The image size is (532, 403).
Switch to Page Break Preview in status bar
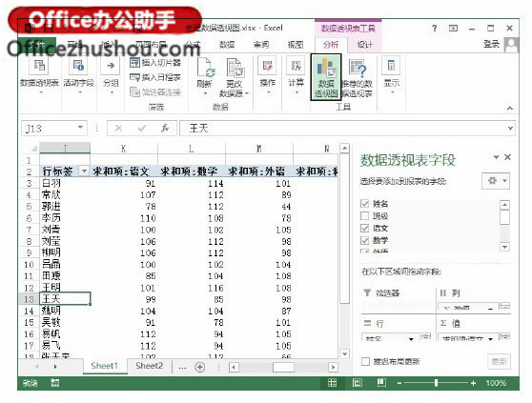point(381,383)
